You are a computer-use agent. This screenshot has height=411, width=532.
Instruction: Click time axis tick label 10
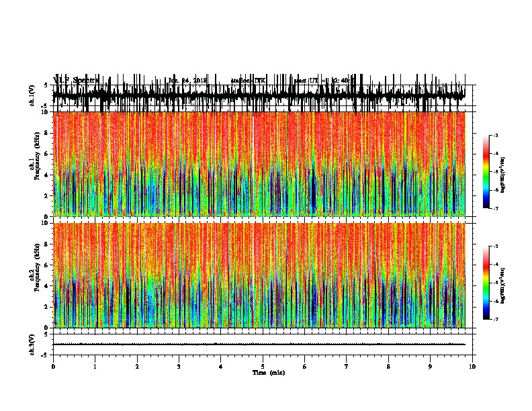pyautogui.click(x=472, y=367)
